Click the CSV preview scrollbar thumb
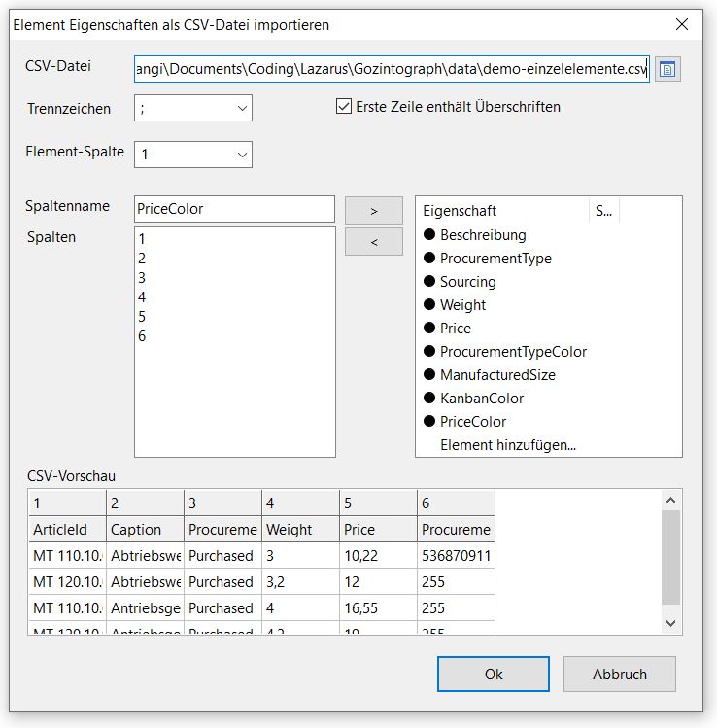Viewport: 717px width, 728px height. pyautogui.click(x=670, y=557)
